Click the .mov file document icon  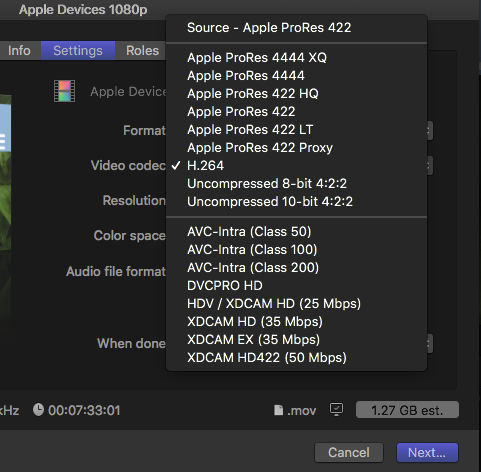click(278, 410)
